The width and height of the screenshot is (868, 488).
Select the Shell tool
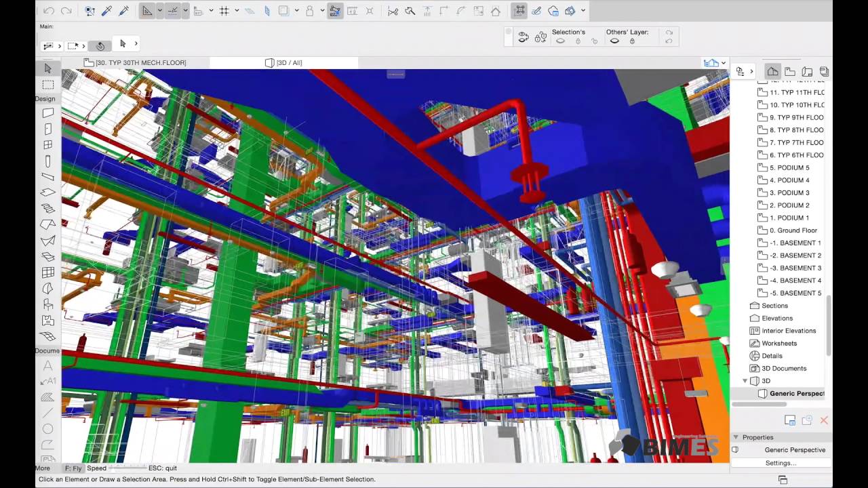(47, 241)
